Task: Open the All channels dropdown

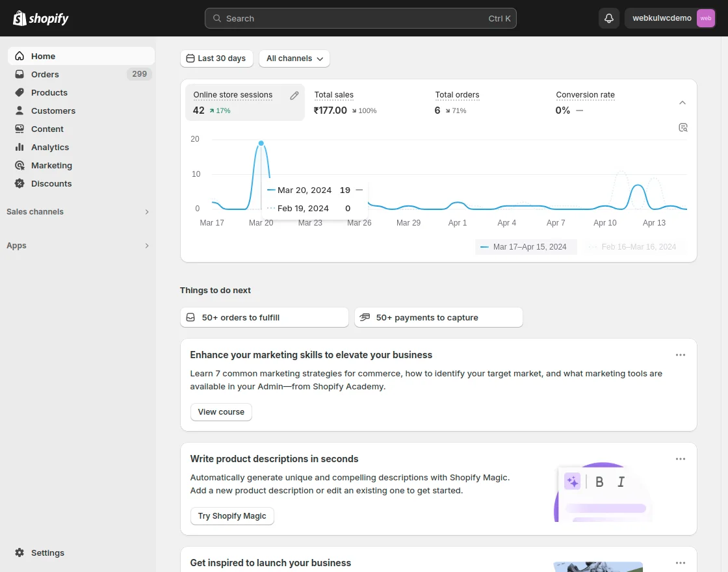Action: pos(294,58)
